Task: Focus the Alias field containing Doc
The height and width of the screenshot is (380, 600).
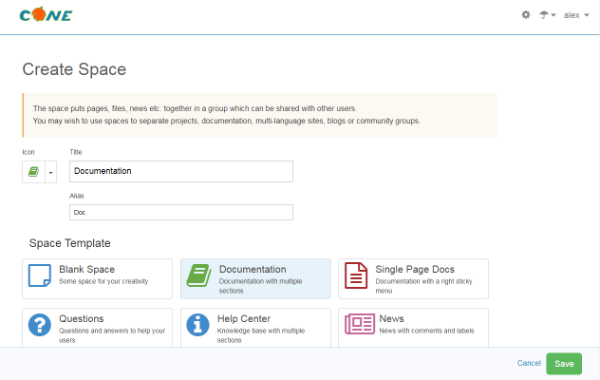Action: click(x=181, y=212)
